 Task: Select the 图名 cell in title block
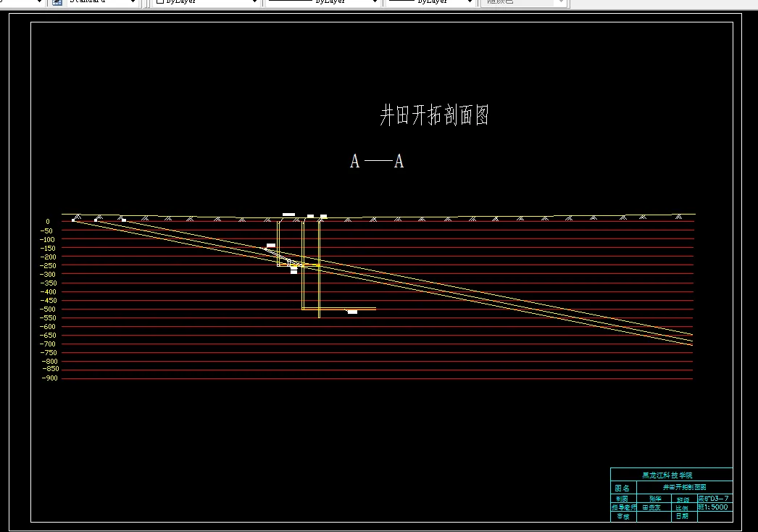pyautogui.click(x=622, y=488)
